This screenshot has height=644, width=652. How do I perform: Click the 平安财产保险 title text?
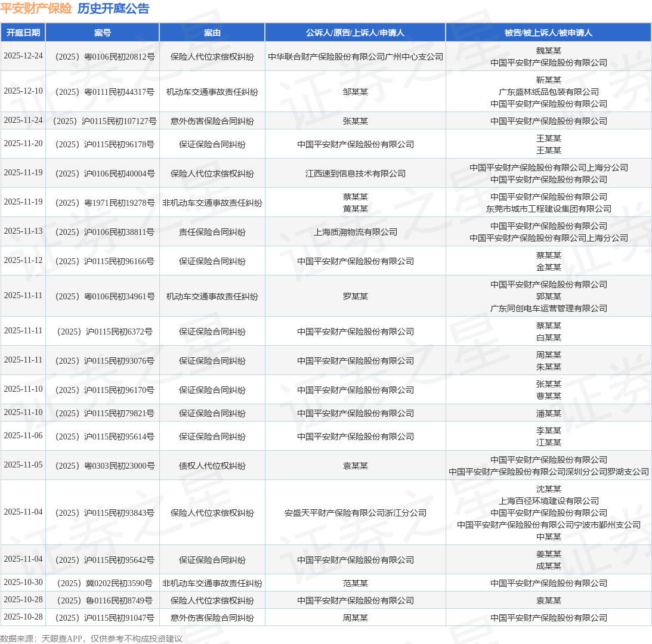[36, 8]
